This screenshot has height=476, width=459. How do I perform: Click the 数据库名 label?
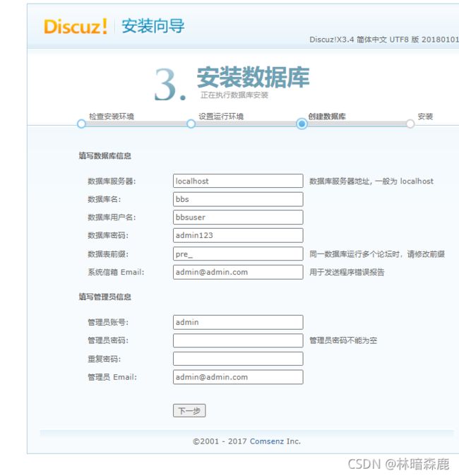tap(104, 199)
